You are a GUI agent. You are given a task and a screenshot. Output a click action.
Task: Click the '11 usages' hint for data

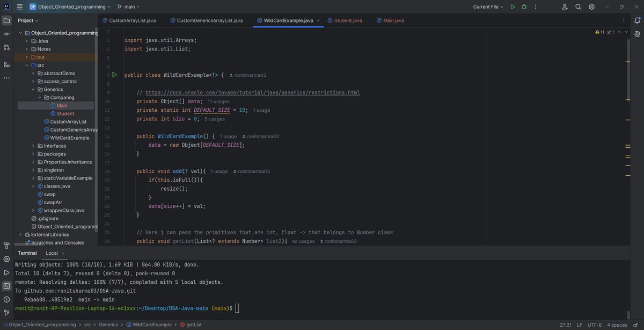218,101
